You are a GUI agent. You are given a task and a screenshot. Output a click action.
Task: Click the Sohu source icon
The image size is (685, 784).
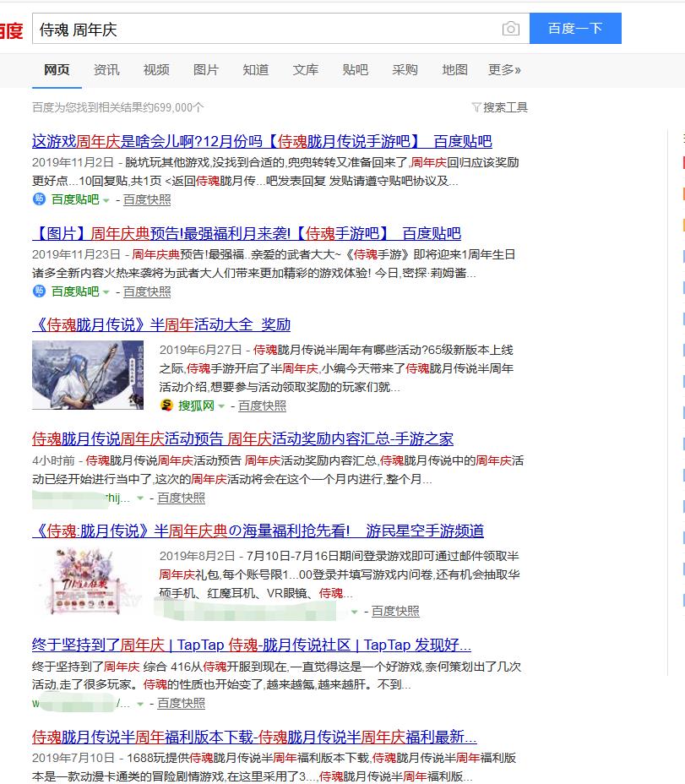(166, 406)
